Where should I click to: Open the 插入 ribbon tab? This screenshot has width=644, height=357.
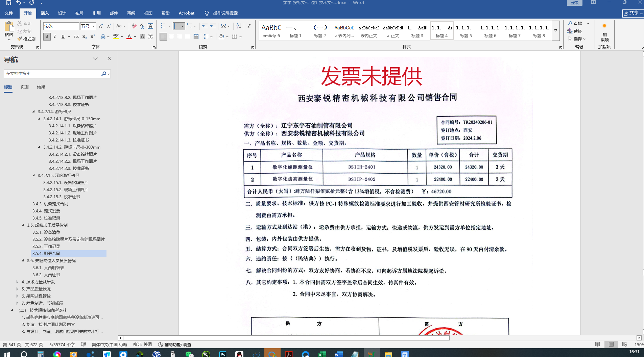tap(45, 13)
